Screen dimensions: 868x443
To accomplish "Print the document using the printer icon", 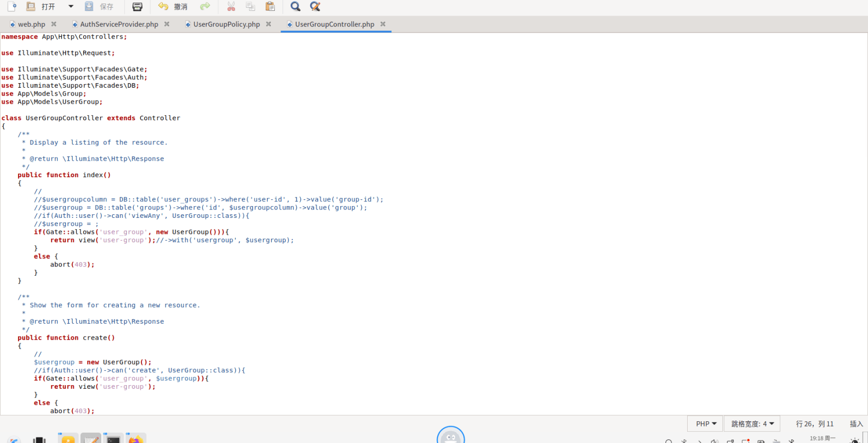I will tap(137, 7).
